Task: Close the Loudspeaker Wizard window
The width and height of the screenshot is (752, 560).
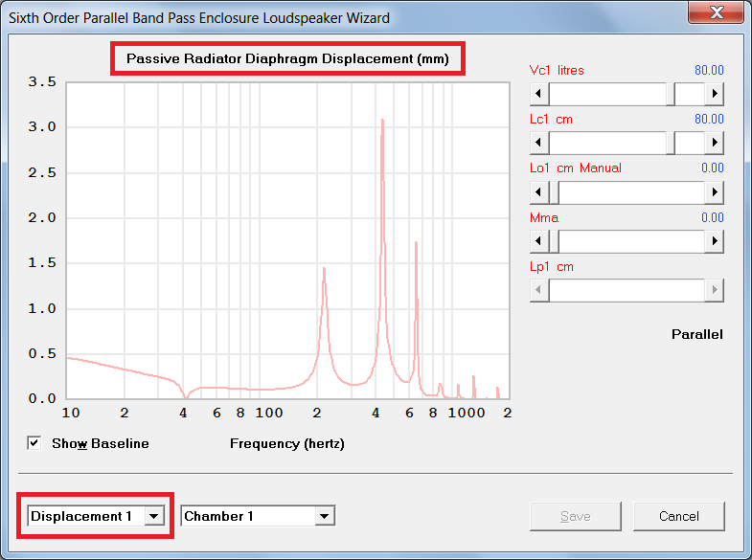Action: pos(717,11)
